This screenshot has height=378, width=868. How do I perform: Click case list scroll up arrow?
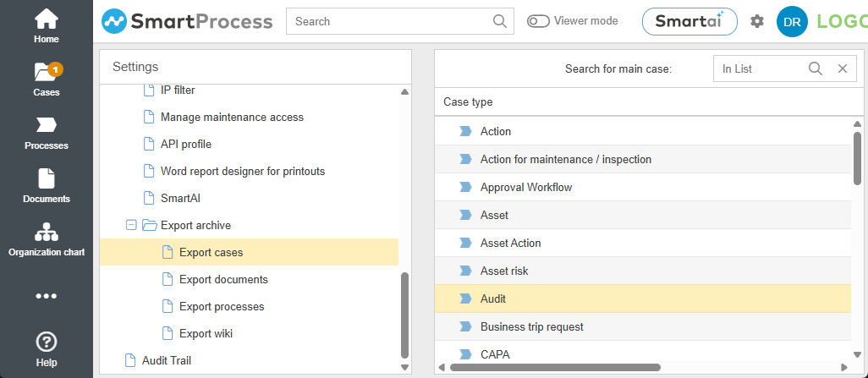click(x=858, y=124)
